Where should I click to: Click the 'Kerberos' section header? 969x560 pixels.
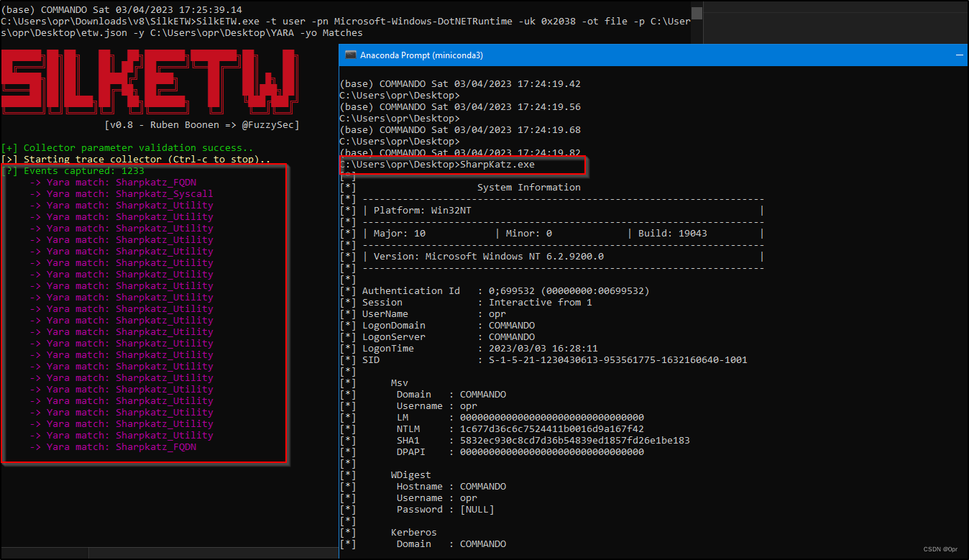pyautogui.click(x=414, y=533)
